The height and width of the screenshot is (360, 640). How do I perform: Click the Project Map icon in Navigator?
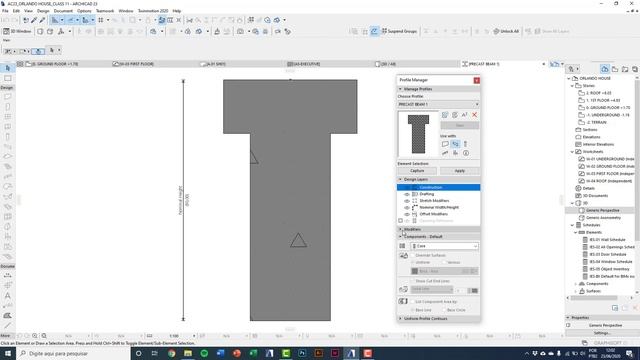(x=604, y=69)
